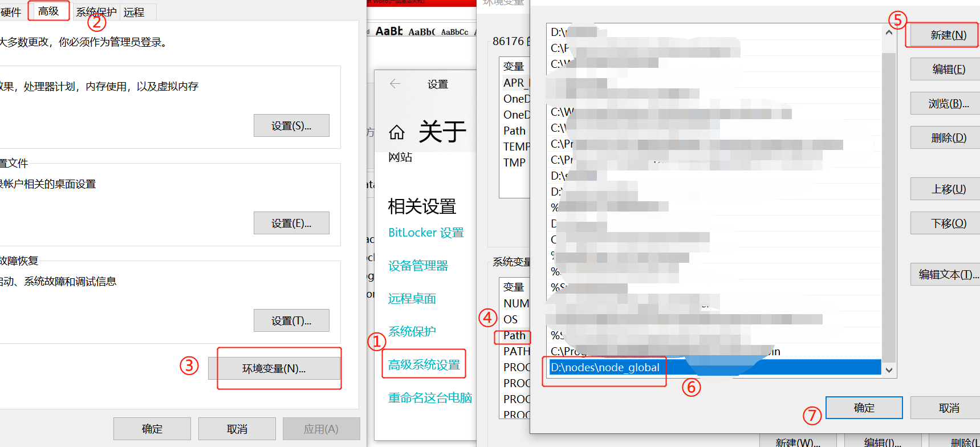The width and height of the screenshot is (980, 447).
Task: Click 新建(N) in the path editor
Action: tap(945, 35)
